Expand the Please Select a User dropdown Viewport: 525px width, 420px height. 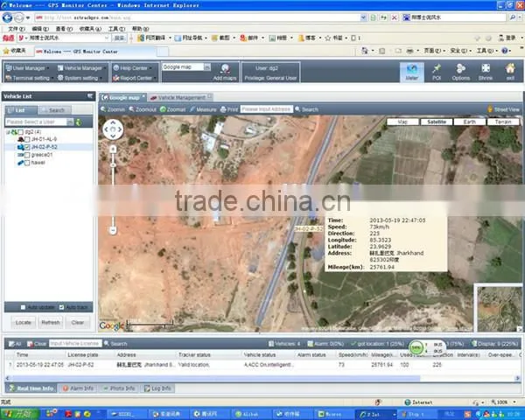(x=70, y=122)
